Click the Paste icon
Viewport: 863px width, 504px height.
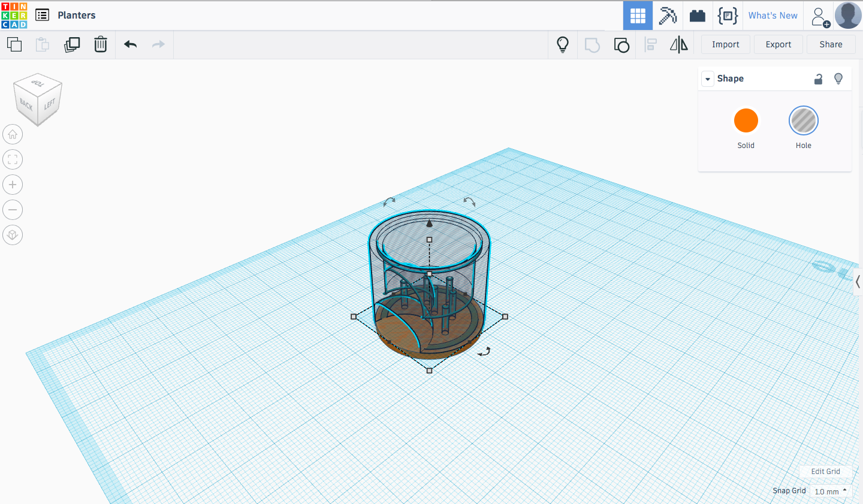pyautogui.click(x=43, y=44)
